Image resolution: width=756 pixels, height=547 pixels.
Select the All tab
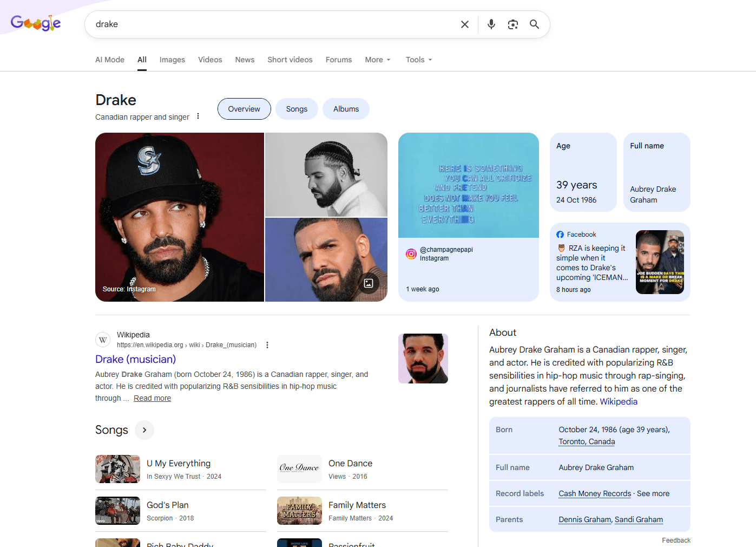(x=142, y=60)
